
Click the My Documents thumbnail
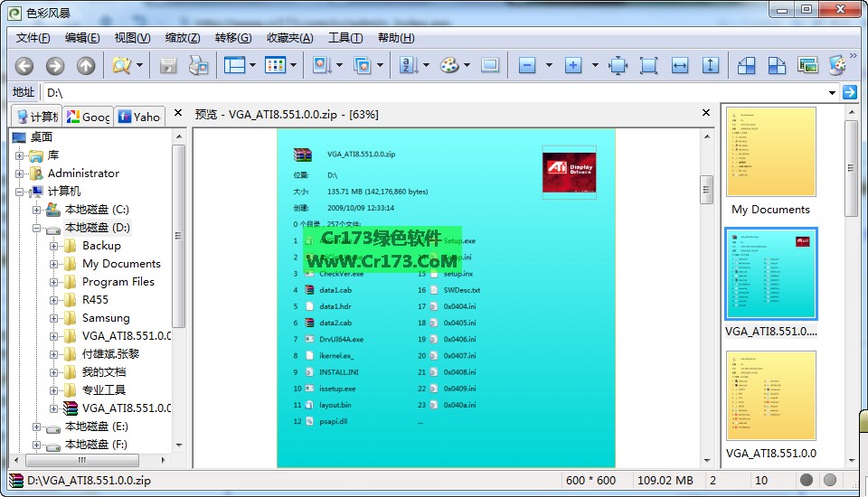click(x=770, y=152)
